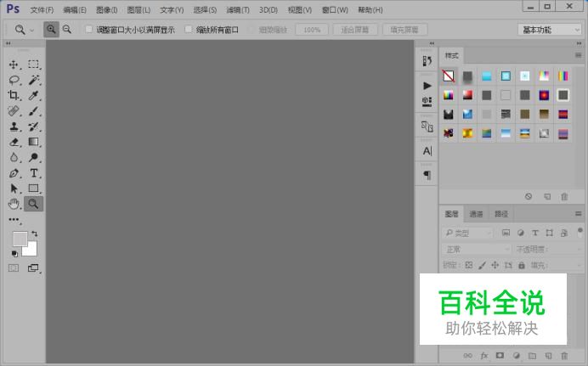The width and height of the screenshot is (588, 366).
Task: Choose Zoom In mode in options bar
Action: 51,29
